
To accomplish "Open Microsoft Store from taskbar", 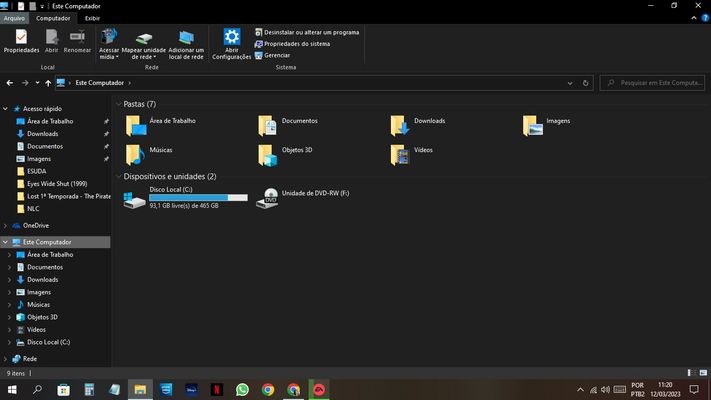I will click(63, 390).
